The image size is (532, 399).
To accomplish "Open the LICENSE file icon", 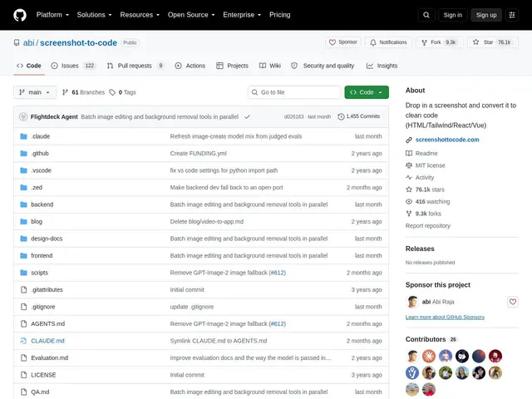I will [x=23, y=375].
